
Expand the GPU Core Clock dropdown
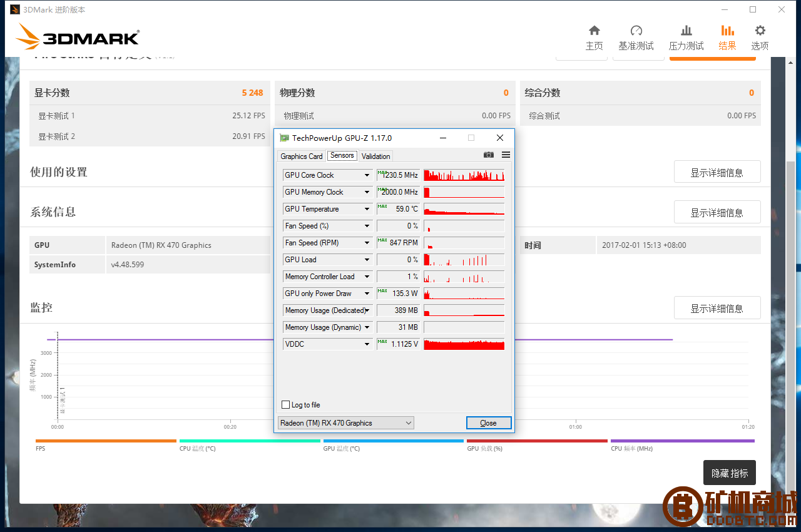pyautogui.click(x=367, y=175)
